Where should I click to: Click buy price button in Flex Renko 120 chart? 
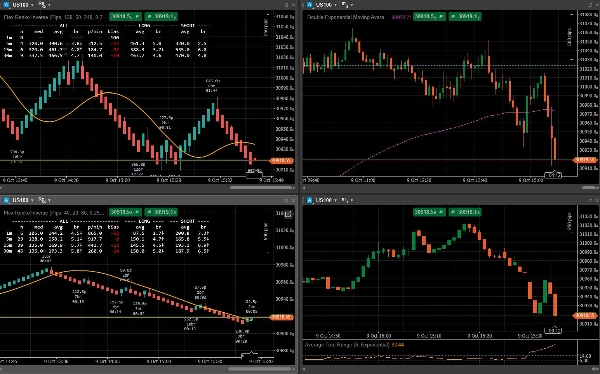pyautogui.click(x=161, y=16)
